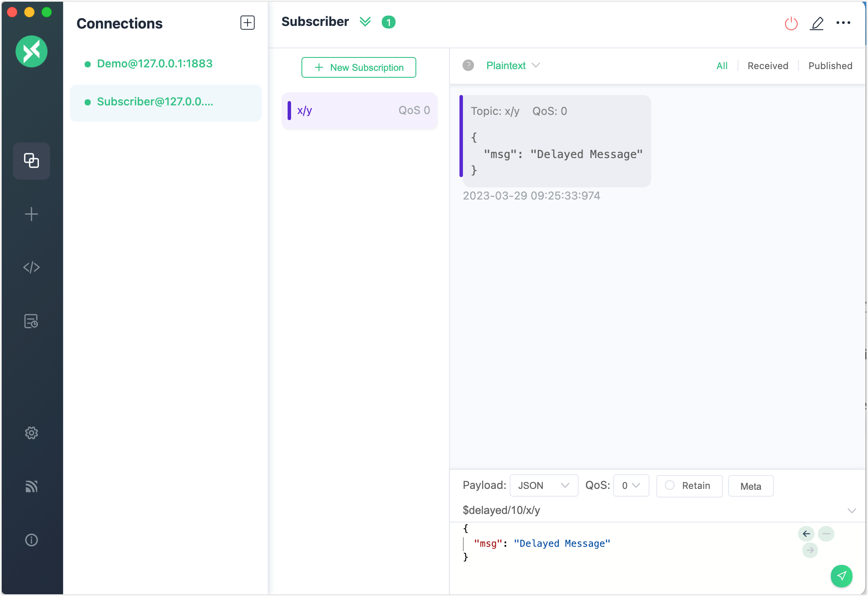
Task: Switch to the Received messages filter
Action: tap(768, 66)
